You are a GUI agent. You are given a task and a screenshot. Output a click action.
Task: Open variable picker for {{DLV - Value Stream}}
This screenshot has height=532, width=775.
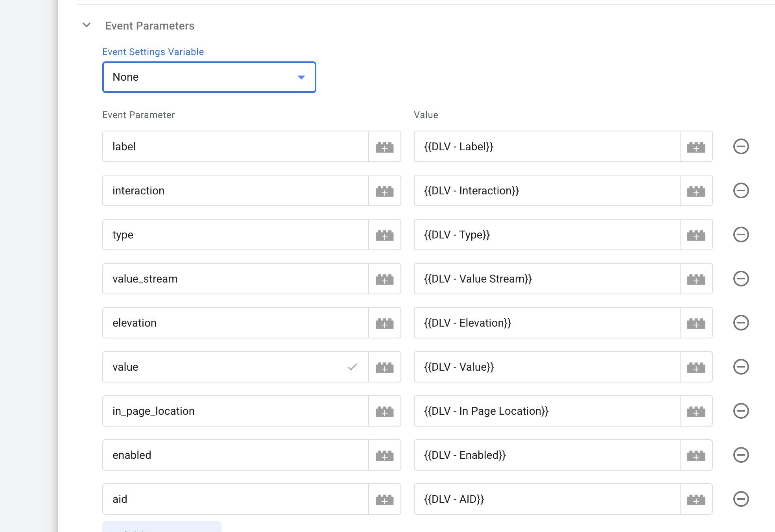pyautogui.click(x=696, y=279)
